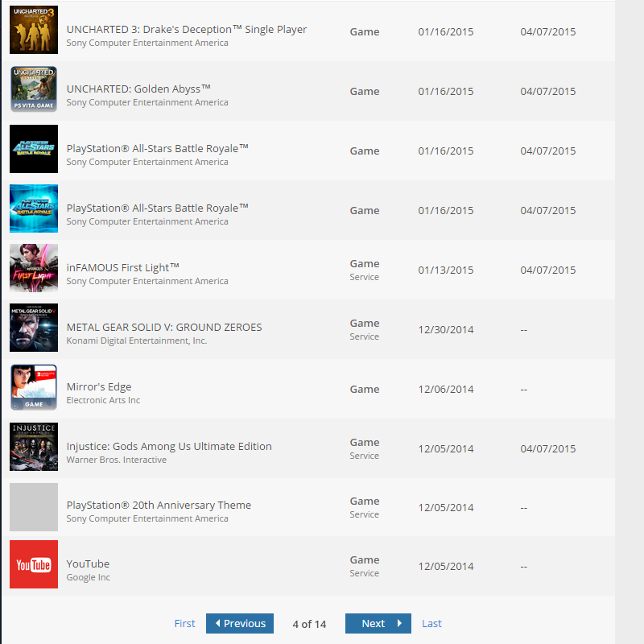Click 'Service' label in inFAMOUS row
644x644 pixels.
click(x=365, y=277)
